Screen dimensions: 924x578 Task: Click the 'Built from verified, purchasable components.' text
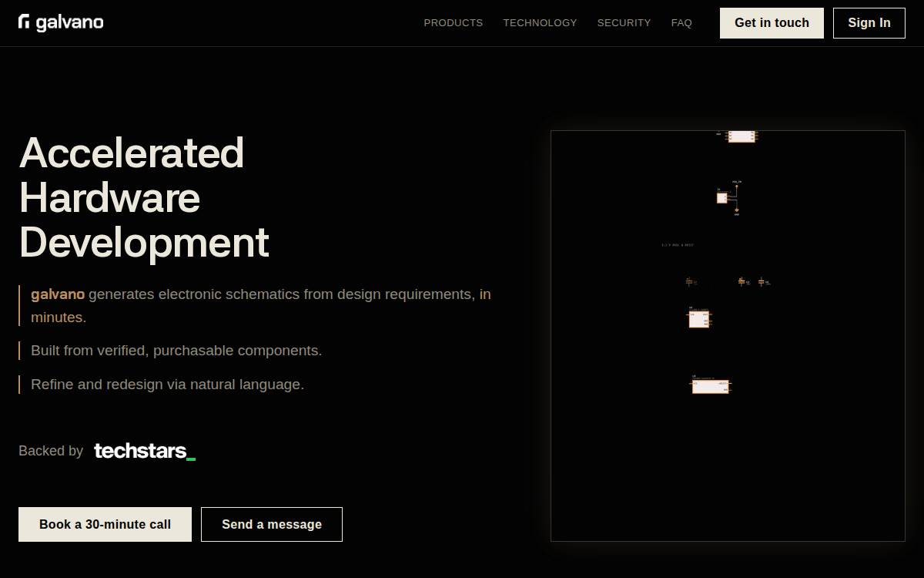pos(176,351)
